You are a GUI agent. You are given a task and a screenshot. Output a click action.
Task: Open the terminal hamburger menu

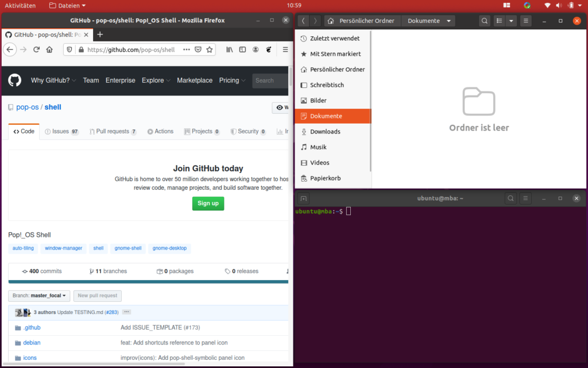525,198
